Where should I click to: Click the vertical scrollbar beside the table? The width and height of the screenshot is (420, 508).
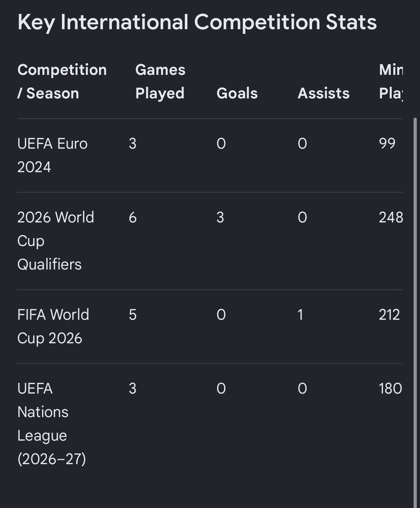pos(414,313)
